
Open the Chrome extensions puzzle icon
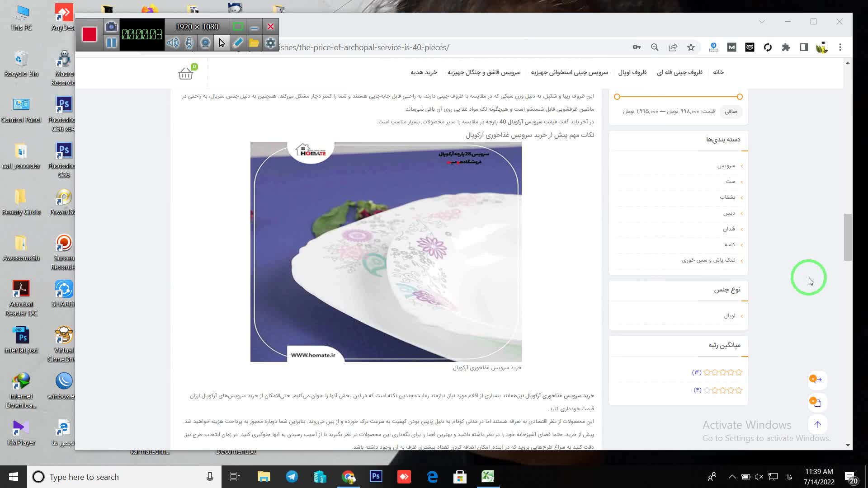tap(786, 47)
